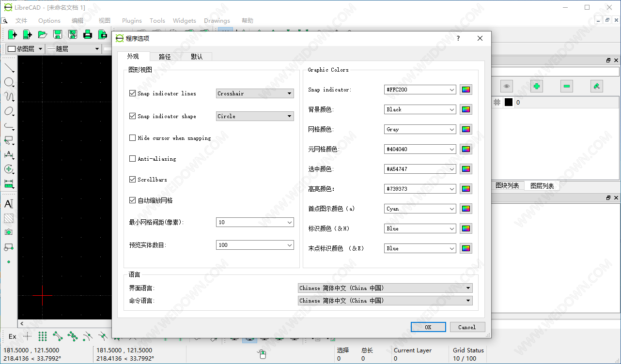Open 预览实体数目 dropdown with value 100
The image size is (621, 364).
255,245
